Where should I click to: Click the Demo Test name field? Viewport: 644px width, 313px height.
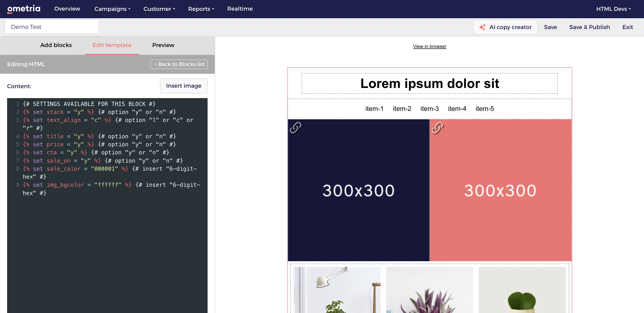52,27
